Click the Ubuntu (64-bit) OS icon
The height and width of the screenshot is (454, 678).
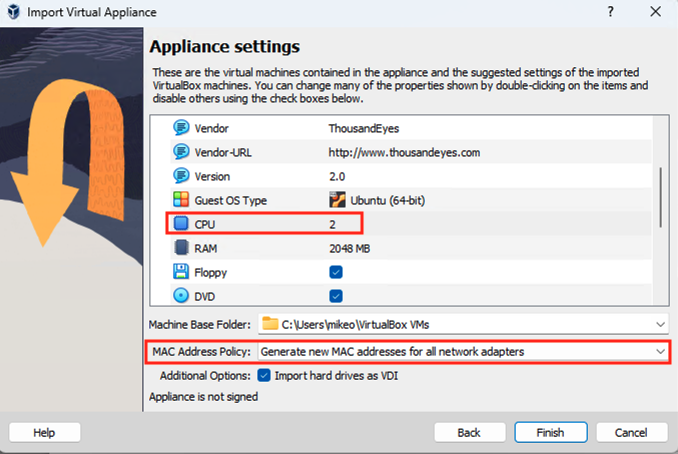point(337,199)
